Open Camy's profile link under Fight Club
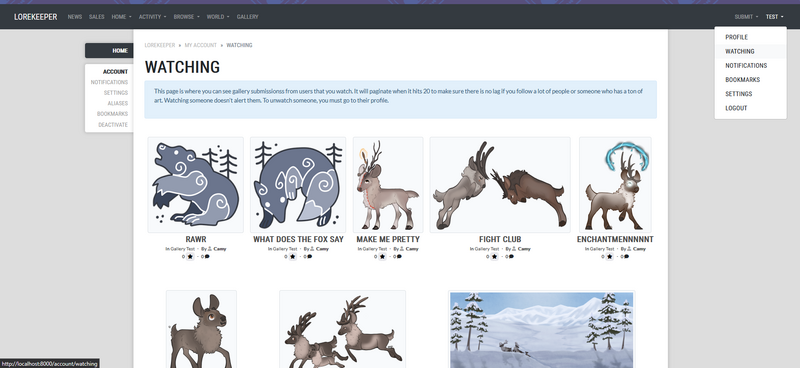This screenshot has height=368, width=800. click(x=524, y=249)
